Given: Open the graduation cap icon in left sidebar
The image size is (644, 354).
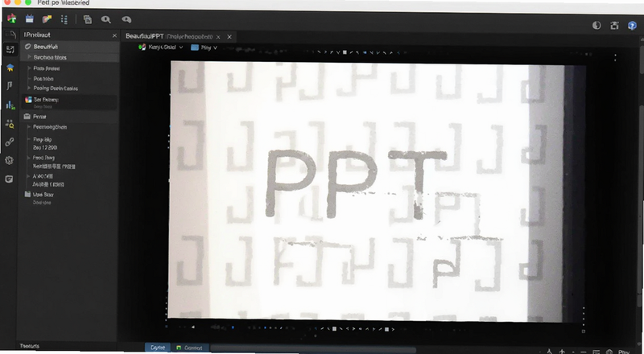Looking at the screenshot, I should point(10,68).
